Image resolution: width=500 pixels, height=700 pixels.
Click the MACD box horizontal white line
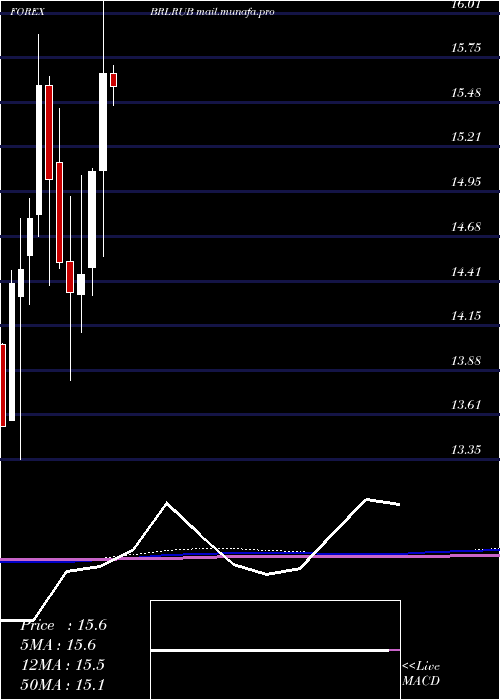point(270,651)
